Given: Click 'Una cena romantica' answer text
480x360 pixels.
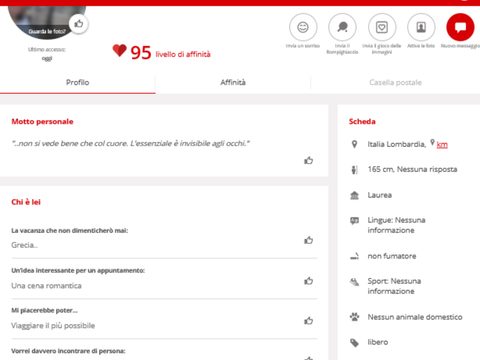Looking at the screenshot, I should tap(46, 286).
